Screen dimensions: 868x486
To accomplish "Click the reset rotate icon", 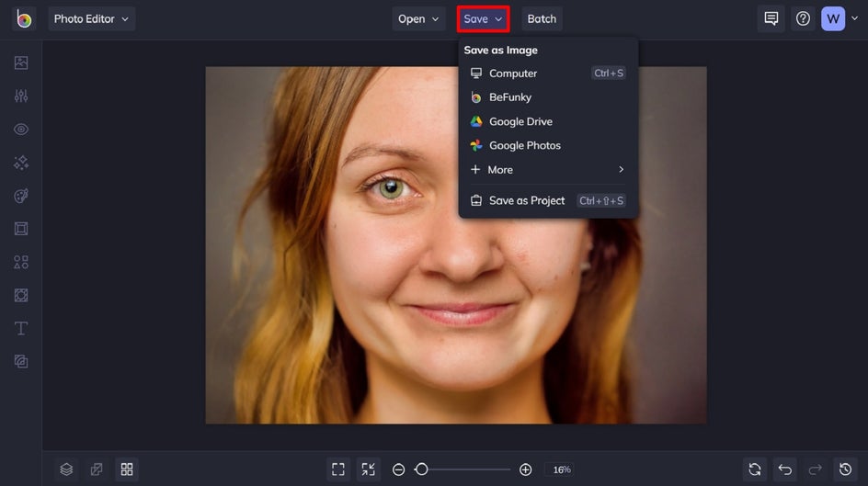I will pos(755,469).
